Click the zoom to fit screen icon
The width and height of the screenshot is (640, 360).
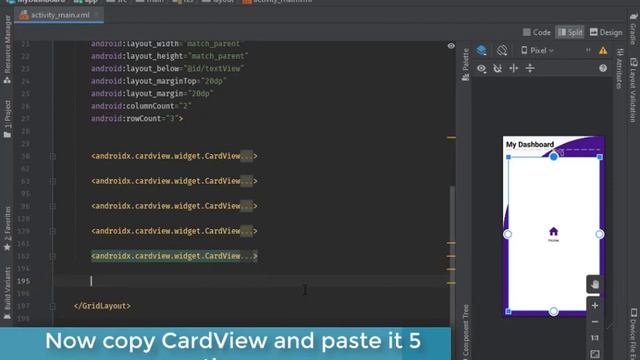pos(595,354)
